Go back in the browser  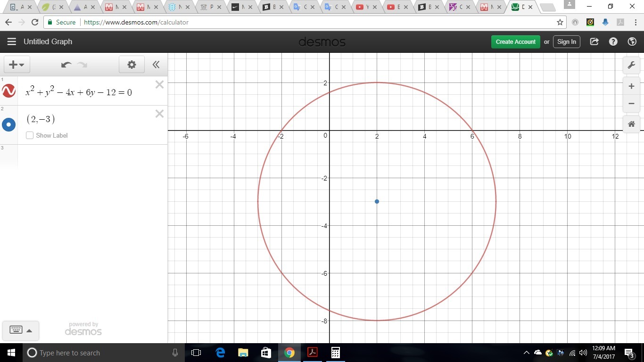(x=8, y=22)
